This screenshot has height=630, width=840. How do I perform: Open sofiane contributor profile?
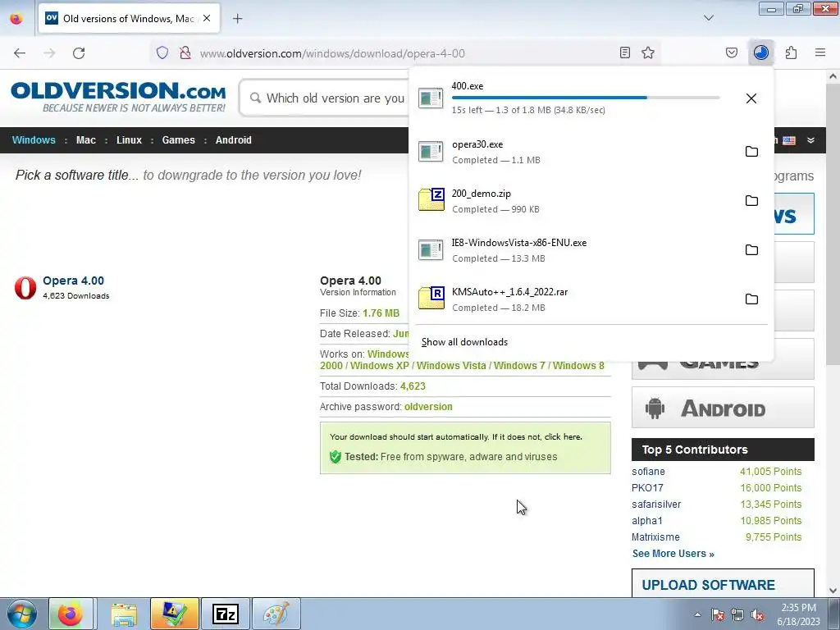pyautogui.click(x=648, y=472)
